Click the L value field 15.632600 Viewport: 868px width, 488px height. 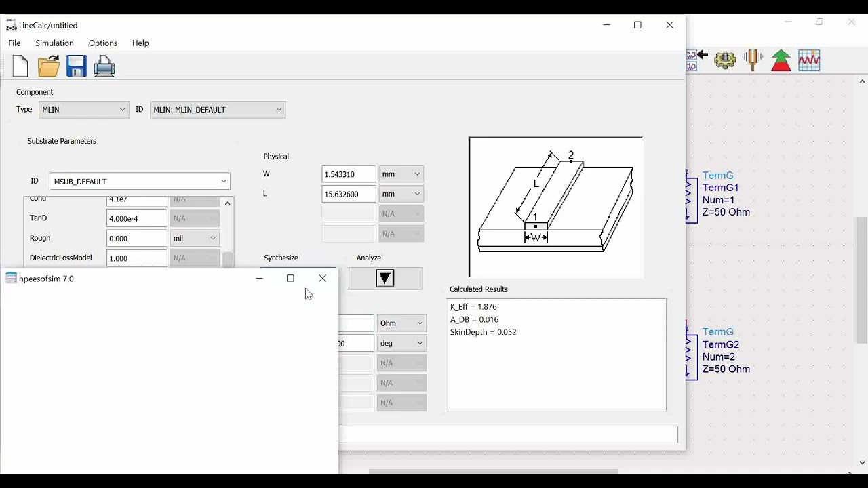(x=349, y=194)
